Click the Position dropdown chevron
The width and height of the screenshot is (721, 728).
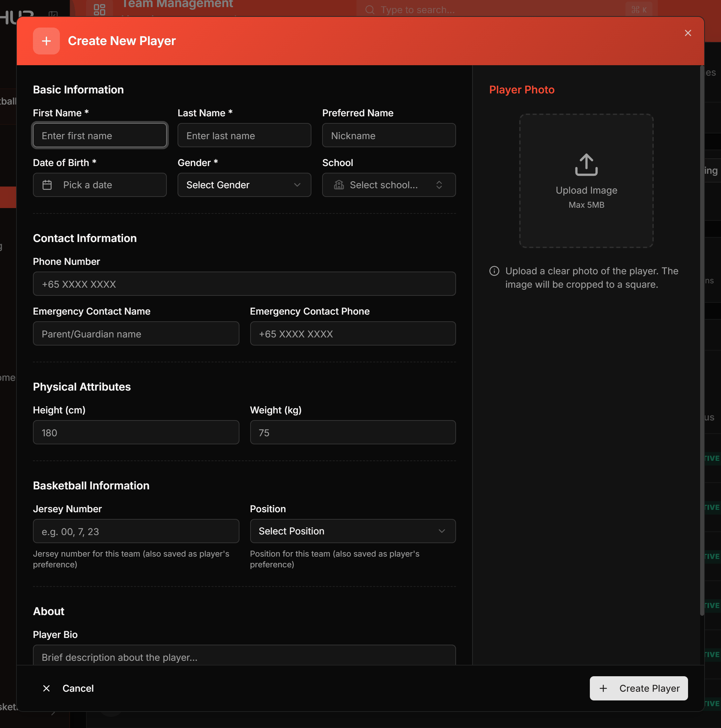coord(441,531)
